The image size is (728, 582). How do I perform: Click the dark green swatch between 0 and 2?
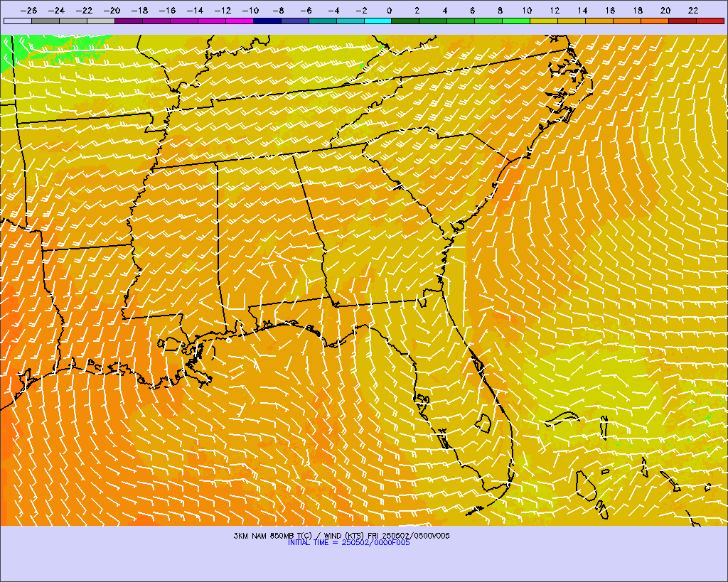coord(405,21)
